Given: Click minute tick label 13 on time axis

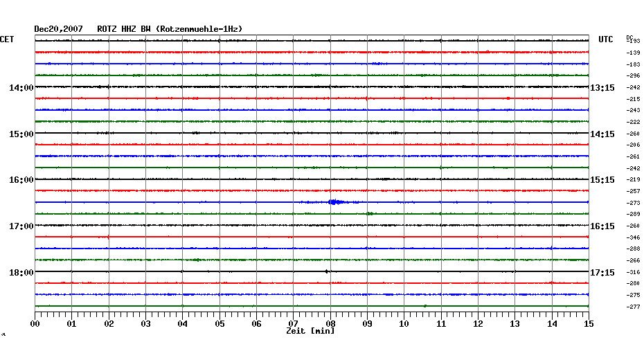Looking at the screenshot, I should pyautogui.click(x=515, y=324).
